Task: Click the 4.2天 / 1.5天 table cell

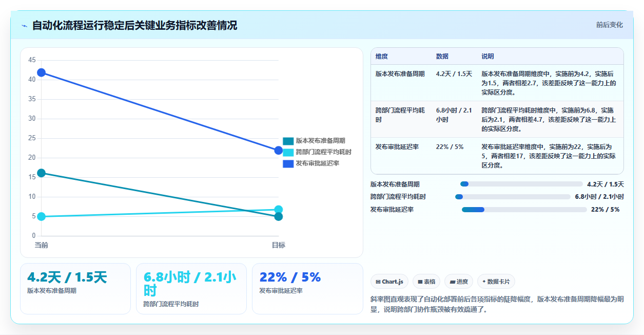Action: coord(454,73)
